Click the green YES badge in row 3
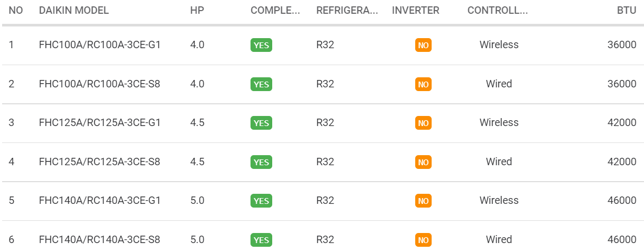 pyautogui.click(x=261, y=123)
